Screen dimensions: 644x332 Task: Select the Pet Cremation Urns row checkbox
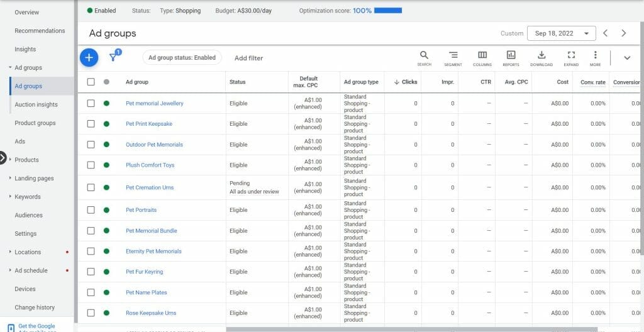(x=91, y=187)
